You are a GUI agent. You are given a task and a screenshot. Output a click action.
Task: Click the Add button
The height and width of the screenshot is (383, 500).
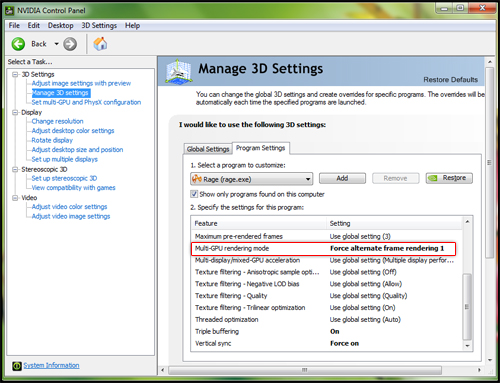coord(342,178)
